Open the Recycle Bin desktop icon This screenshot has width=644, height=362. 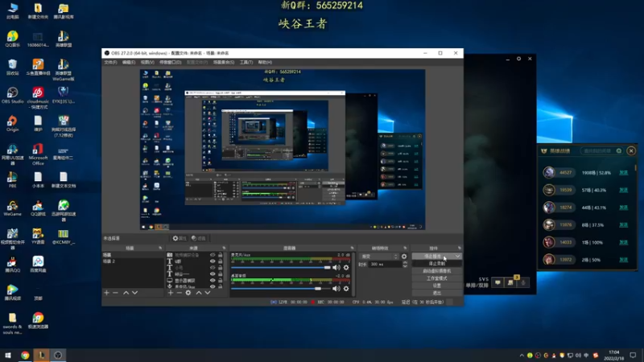click(x=12, y=67)
